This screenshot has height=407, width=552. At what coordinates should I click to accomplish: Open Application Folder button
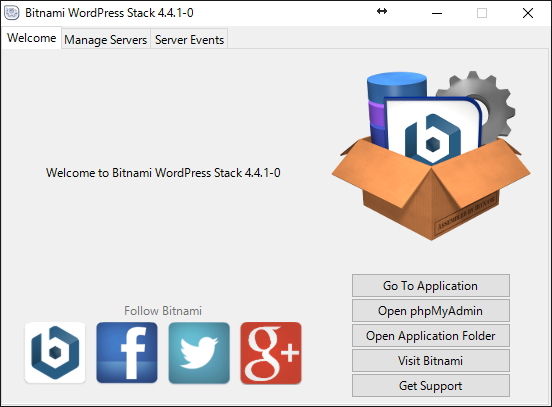(x=431, y=336)
